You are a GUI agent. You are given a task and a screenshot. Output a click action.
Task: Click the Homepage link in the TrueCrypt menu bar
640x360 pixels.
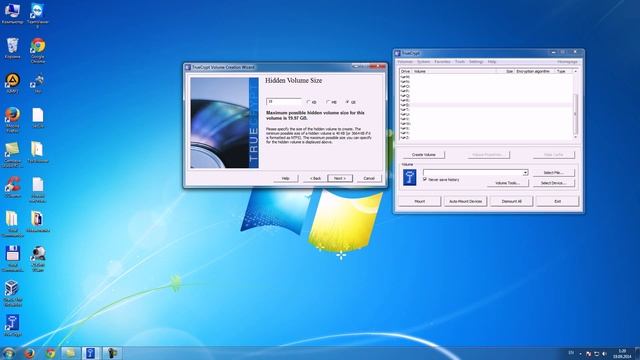click(567, 62)
